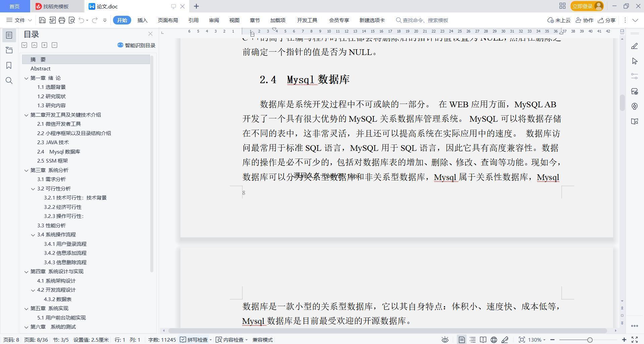Switch to outline view icon
Image resolution: width=644 pixels, height=344 pixels.
pos(473,340)
